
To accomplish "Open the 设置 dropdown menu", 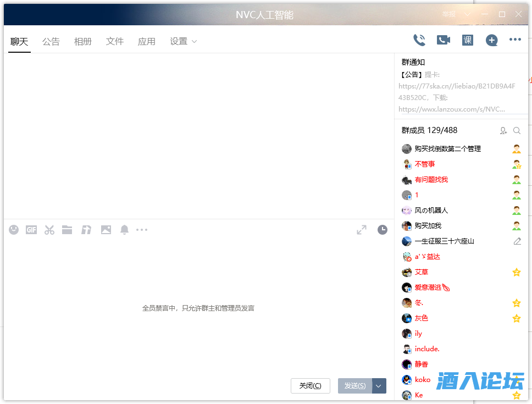I will (x=183, y=41).
